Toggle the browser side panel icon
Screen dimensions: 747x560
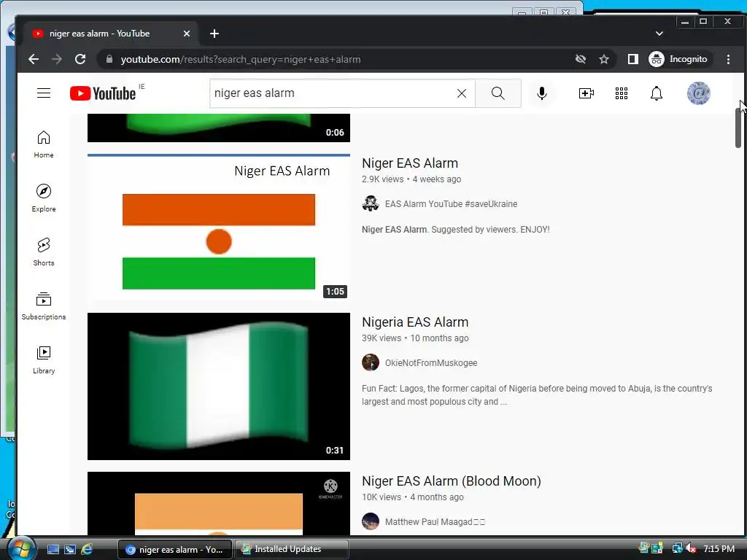(x=632, y=59)
